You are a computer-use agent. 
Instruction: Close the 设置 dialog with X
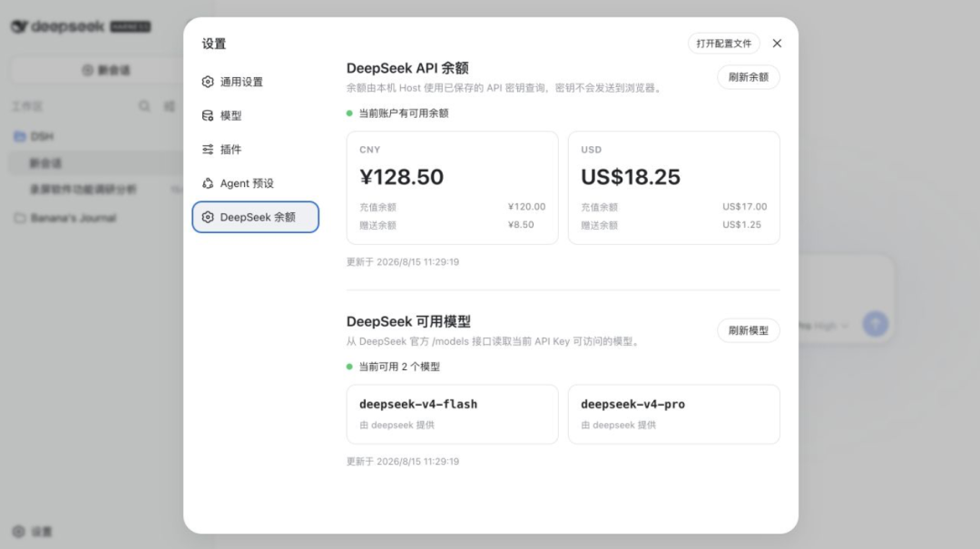[x=777, y=44]
